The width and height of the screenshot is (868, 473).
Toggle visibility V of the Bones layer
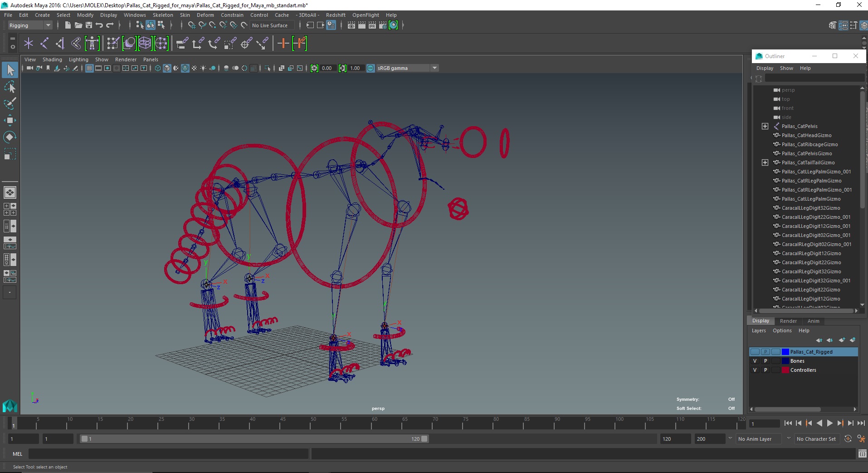click(x=755, y=361)
